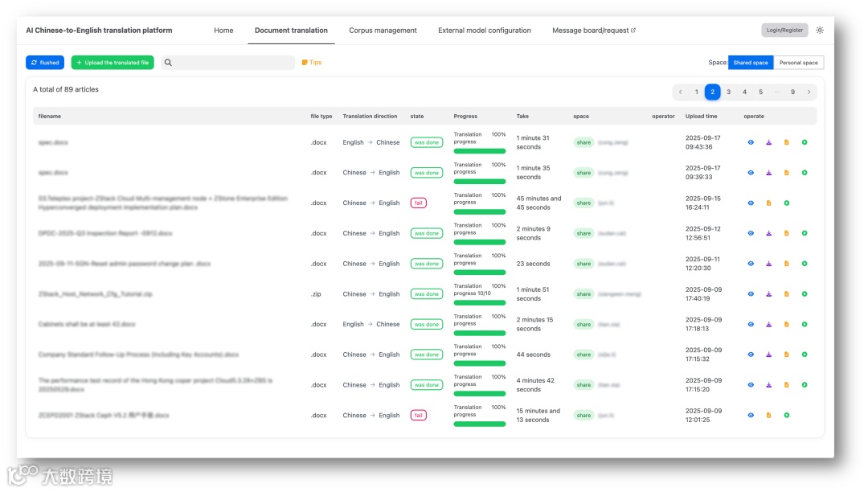This screenshot has width=868, height=492.
Task: Preview the failed file uploaded 2025-09-15 16:24:11
Action: point(751,203)
